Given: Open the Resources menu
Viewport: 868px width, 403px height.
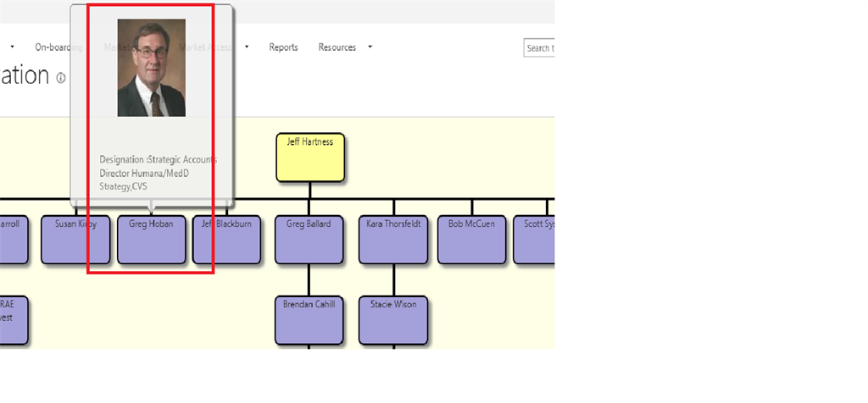Looking at the screenshot, I should pyautogui.click(x=337, y=47).
